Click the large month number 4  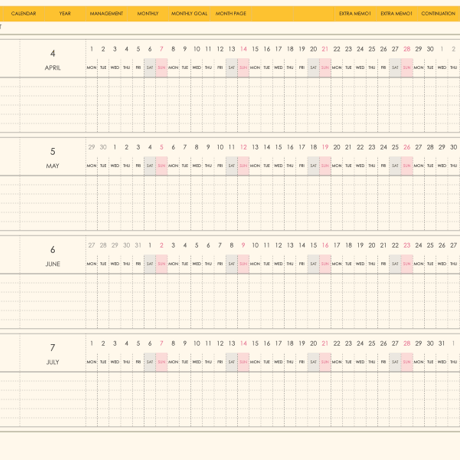(x=53, y=53)
